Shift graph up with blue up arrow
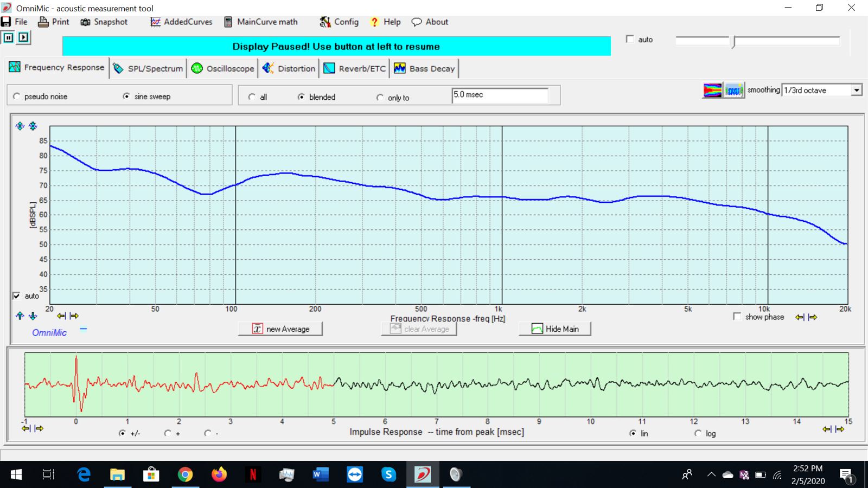The image size is (868, 488). tap(20, 316)
